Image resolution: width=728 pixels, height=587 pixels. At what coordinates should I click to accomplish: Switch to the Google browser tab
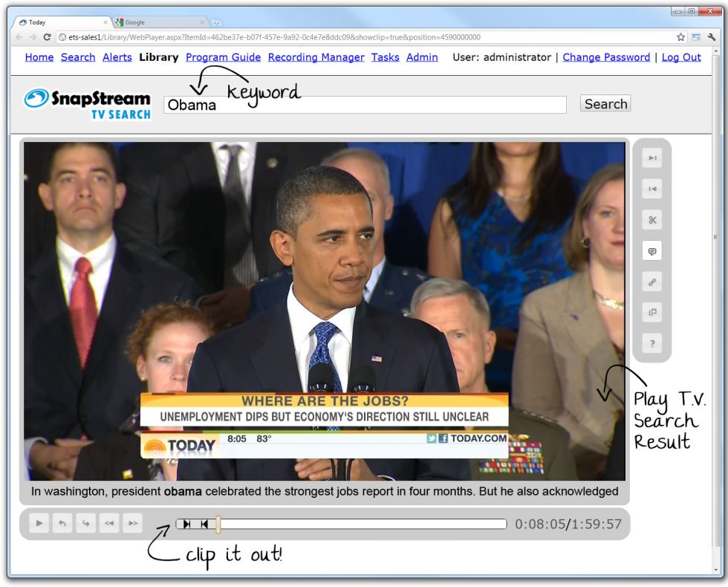click(x=156, y=22)
